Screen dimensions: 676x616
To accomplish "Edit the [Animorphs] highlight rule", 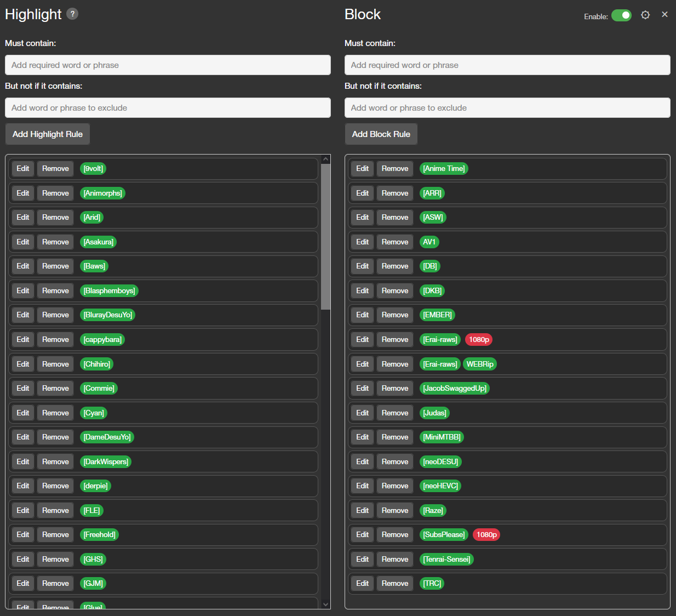I will [23, 193].
